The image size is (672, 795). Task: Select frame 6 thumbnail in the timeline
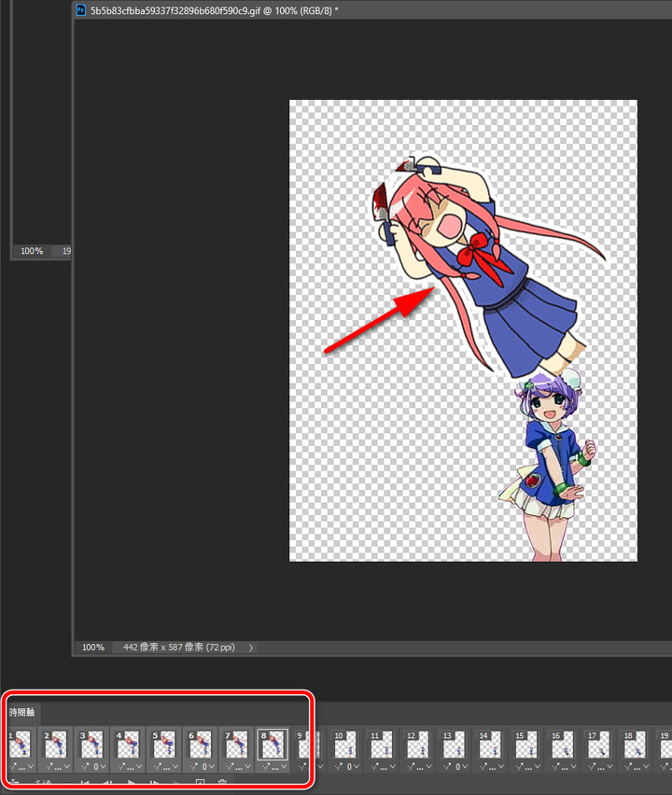pyautogui.click(x=201, y=745)
